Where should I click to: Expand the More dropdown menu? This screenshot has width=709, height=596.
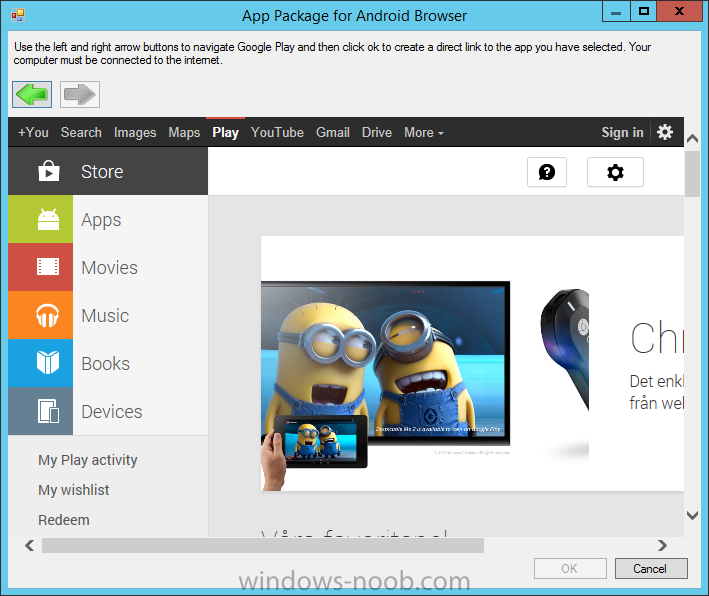click(x=424, y=132)
